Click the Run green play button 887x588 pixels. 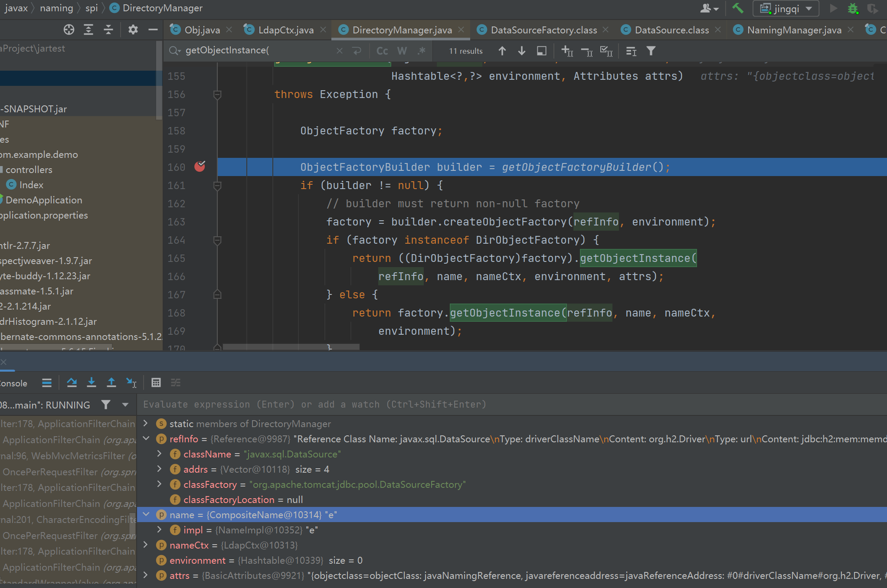coord(833,8)
